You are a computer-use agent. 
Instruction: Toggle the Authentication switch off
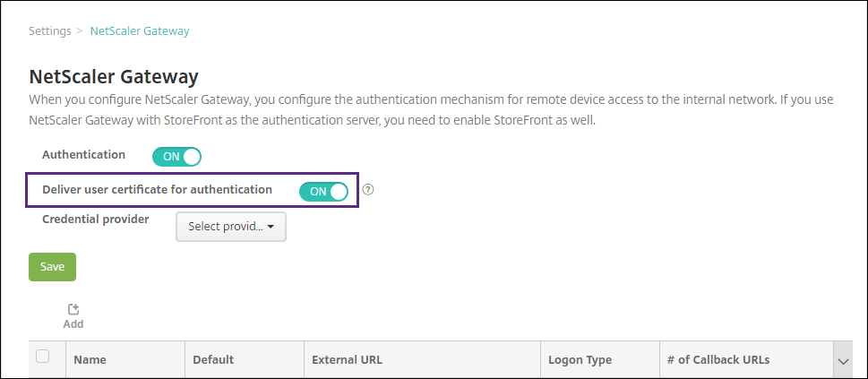(176, 157)
